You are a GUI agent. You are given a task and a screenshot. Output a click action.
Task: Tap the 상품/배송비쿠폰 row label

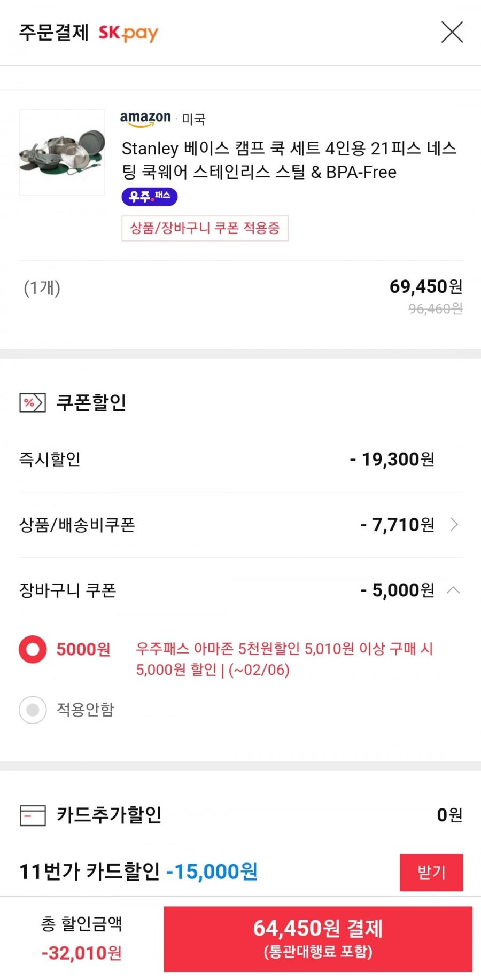[77, 525]
